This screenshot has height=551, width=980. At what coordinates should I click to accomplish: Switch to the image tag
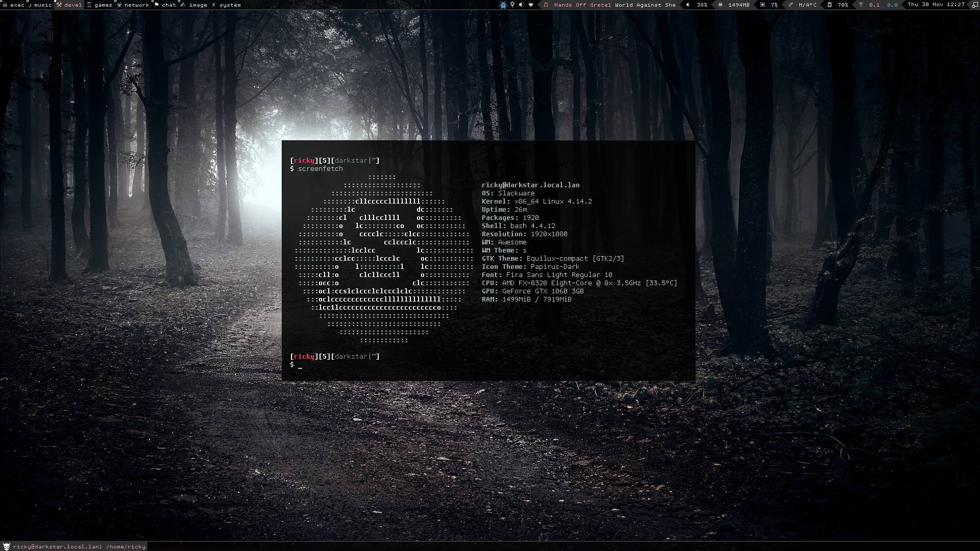click(199, 5)
